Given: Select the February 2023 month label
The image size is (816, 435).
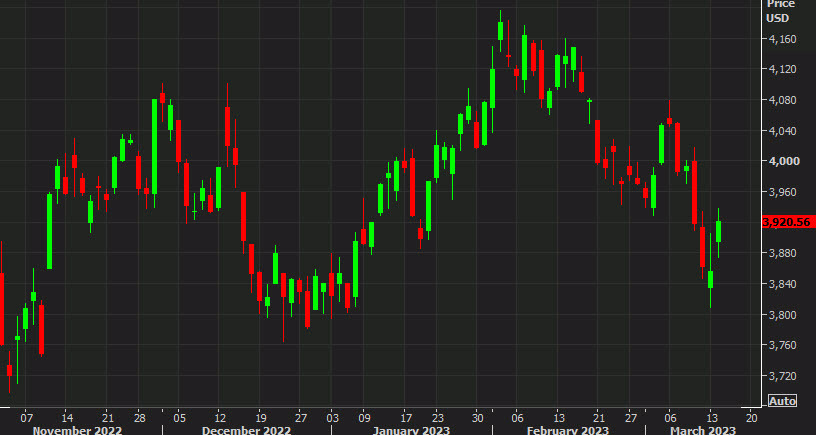Looking at the screenshot, I should click(567, 430).
